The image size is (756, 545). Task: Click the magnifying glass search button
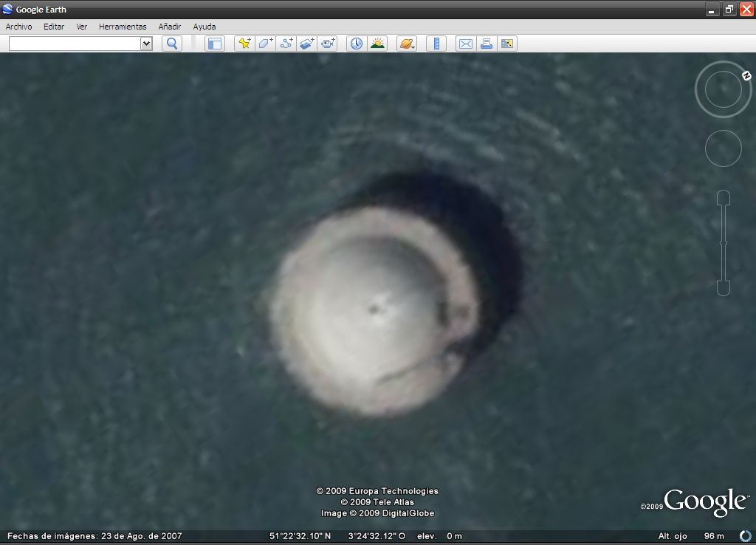point(172,44)
